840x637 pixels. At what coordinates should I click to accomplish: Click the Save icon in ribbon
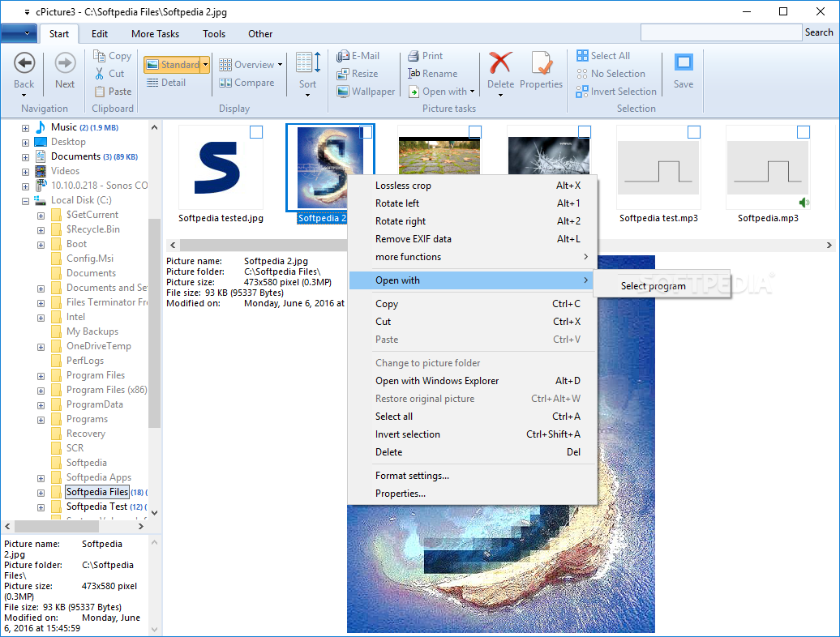tap(684, 62)
